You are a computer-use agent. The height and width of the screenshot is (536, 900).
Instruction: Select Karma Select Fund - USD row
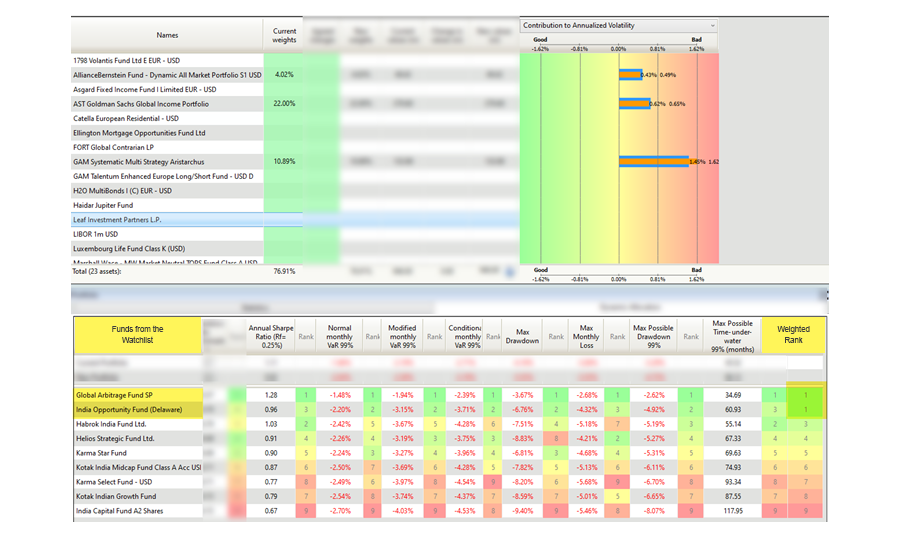coord(138,482)
